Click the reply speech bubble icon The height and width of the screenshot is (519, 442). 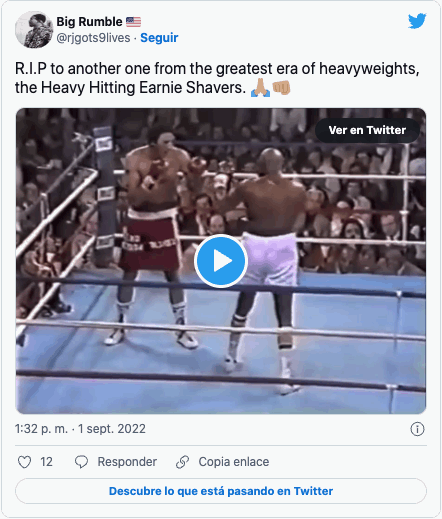(x=81, y=462)
